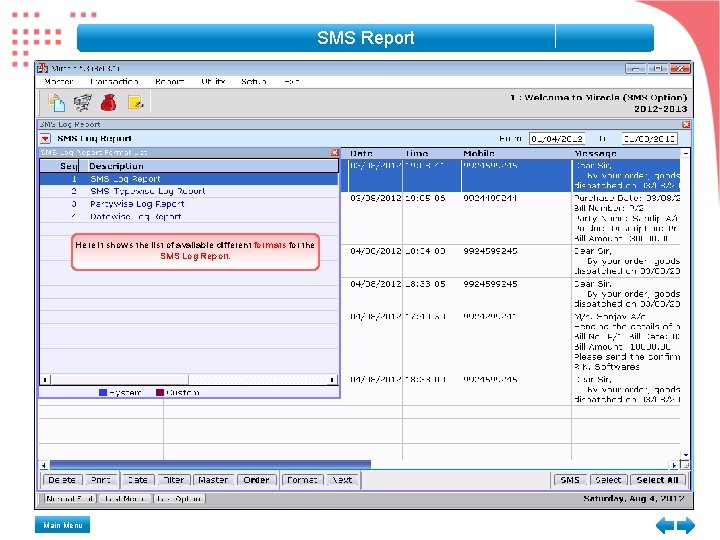Close the SMS Log Report Format List popup

[335, 152]
